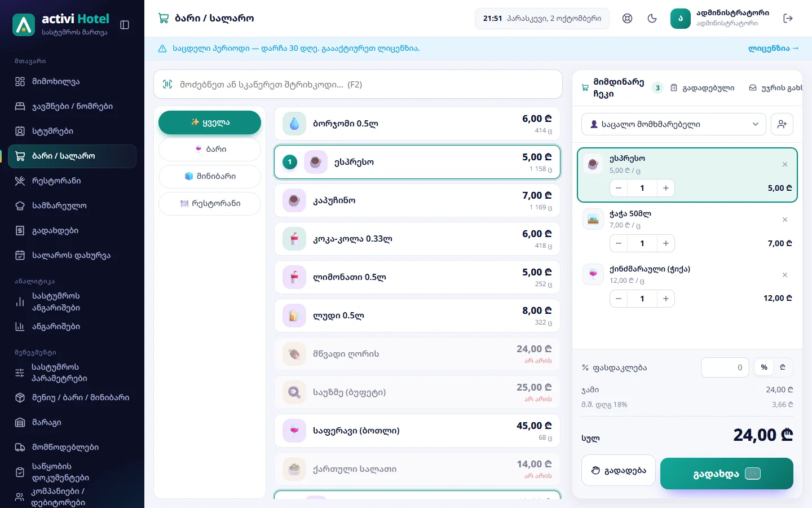This screenshot has width=812, height=508.
Task: Add საფერავი (ბოთლი) to the receipt
Action: tap(417, 431)
